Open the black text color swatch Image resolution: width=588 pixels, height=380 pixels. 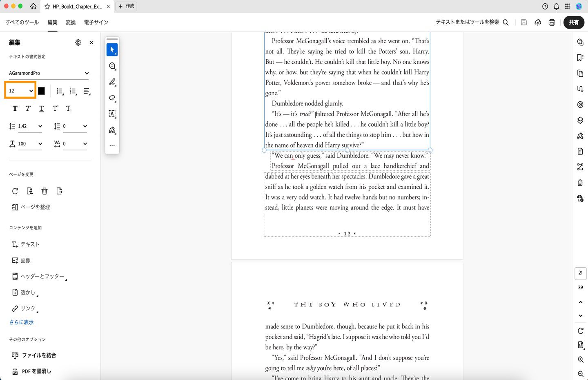41,91
